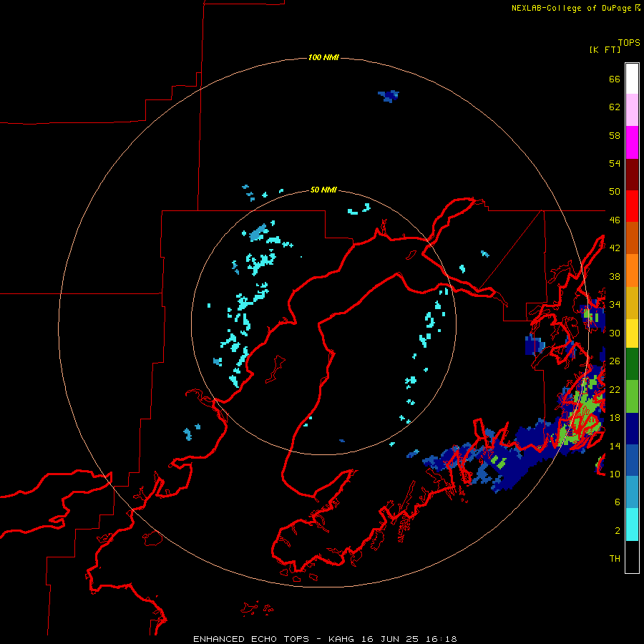This screenshot has width=644, height=644.
Task: Click the ENHANCED ECHO TOPS caption
Action: (x=251, y=639)
